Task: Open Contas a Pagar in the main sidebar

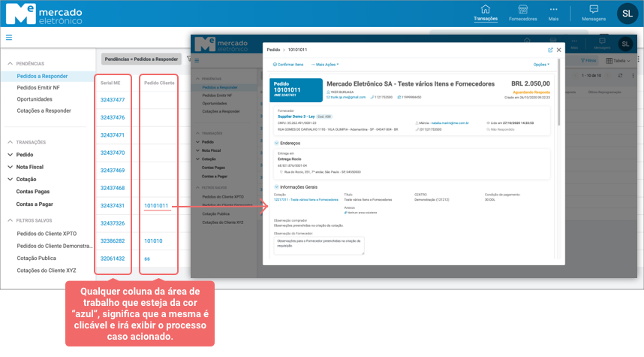Action: click(x=35, y=204)
